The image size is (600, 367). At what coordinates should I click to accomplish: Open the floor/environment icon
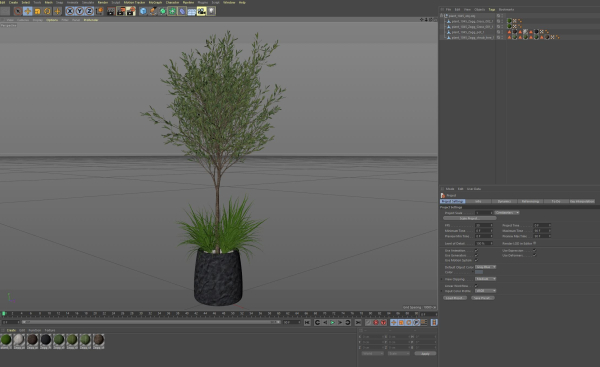pyautogui.click(x=192, y=11)
